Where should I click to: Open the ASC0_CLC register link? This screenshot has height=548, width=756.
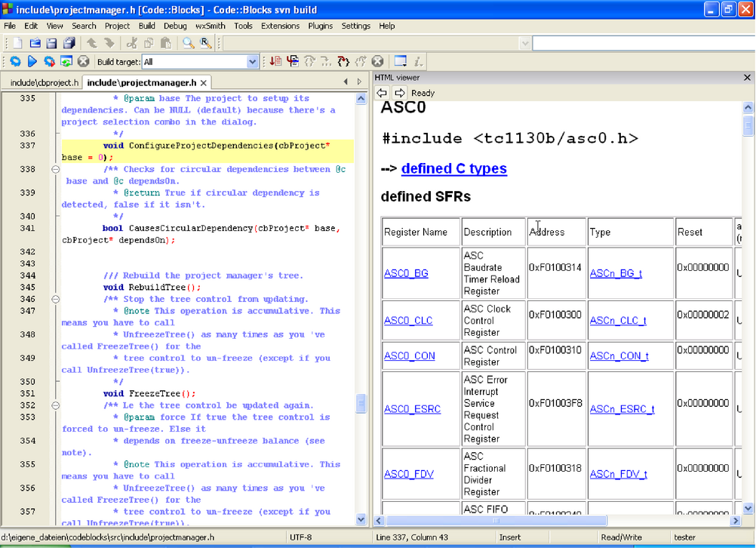tap(408, 321)
